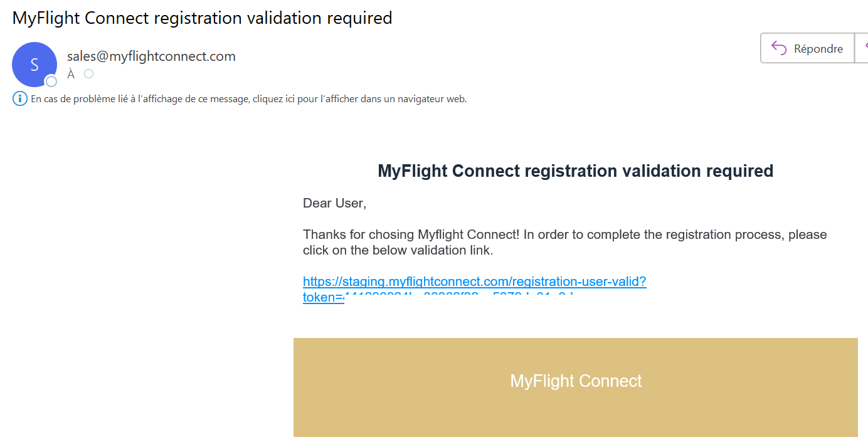The width and height of the screenshot is (868, 437).
Task: Click the Thanks for chosing Myflight Connect sentence
Action: [x=411, y=234]
